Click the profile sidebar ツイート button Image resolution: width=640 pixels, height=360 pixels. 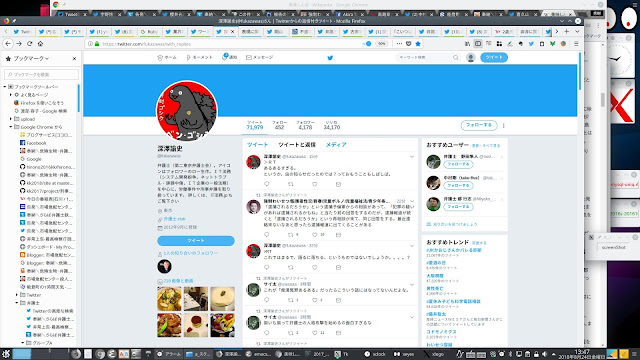[196, 240]
